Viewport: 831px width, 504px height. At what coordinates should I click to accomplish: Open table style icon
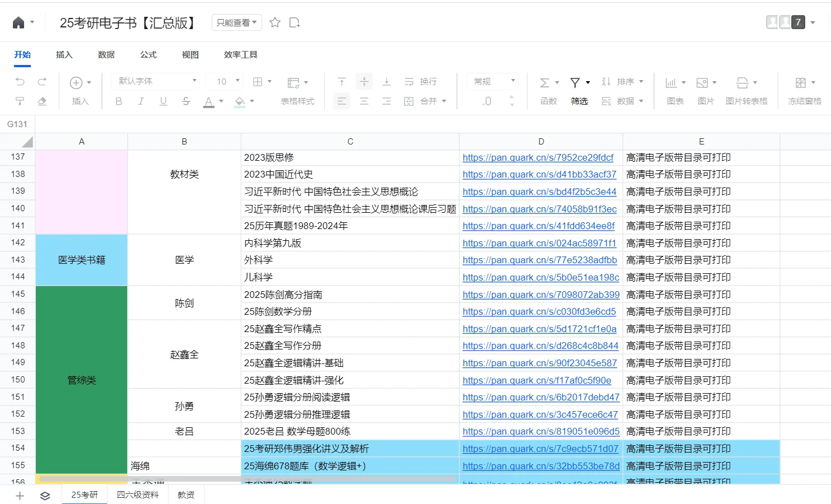click(x=293, y=83)
